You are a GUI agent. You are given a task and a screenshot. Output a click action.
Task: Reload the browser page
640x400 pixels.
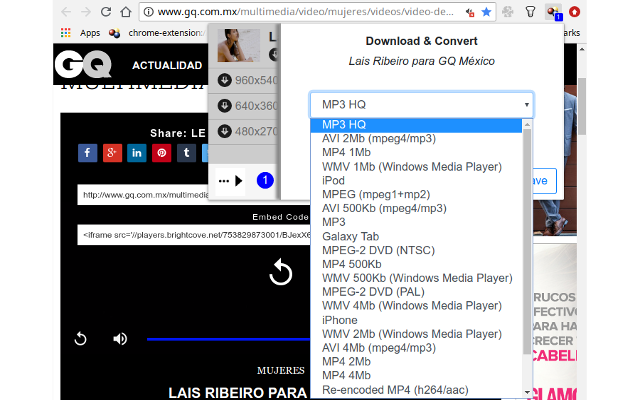106,12
